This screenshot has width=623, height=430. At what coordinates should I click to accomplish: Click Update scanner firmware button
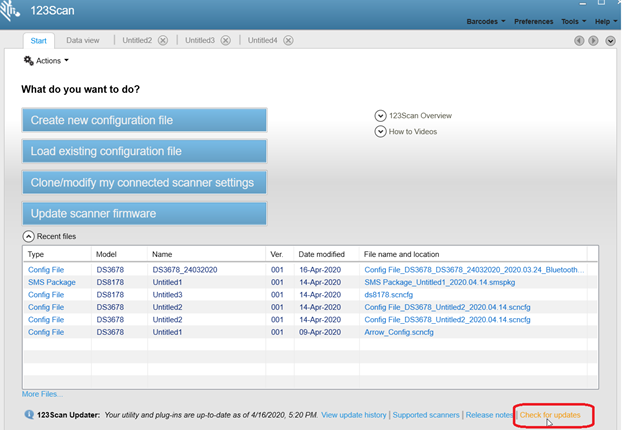pyautogui.click(x=144, y=213)
